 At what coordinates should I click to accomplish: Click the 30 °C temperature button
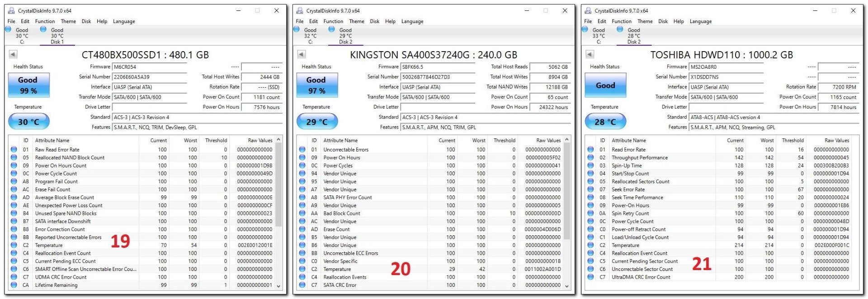point(28,122)
